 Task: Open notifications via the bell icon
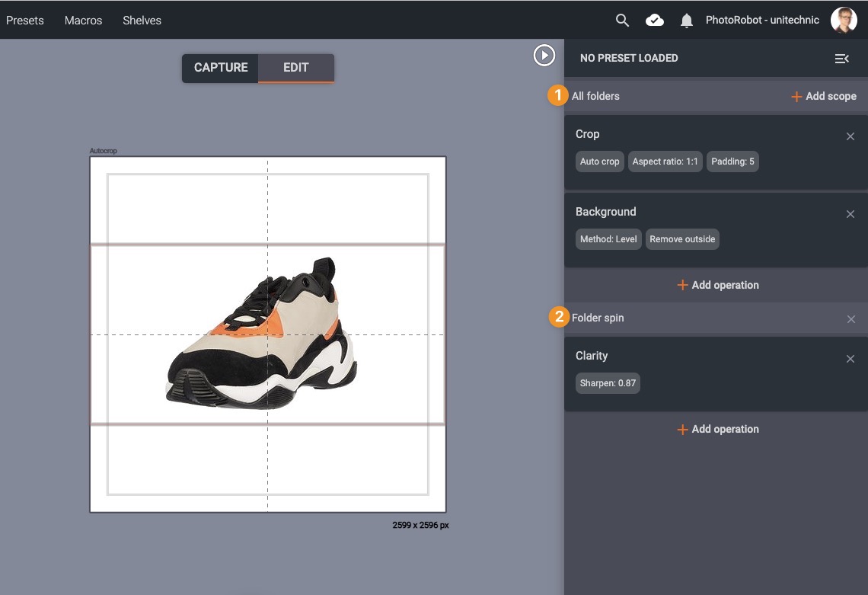[x=686, y=20]
